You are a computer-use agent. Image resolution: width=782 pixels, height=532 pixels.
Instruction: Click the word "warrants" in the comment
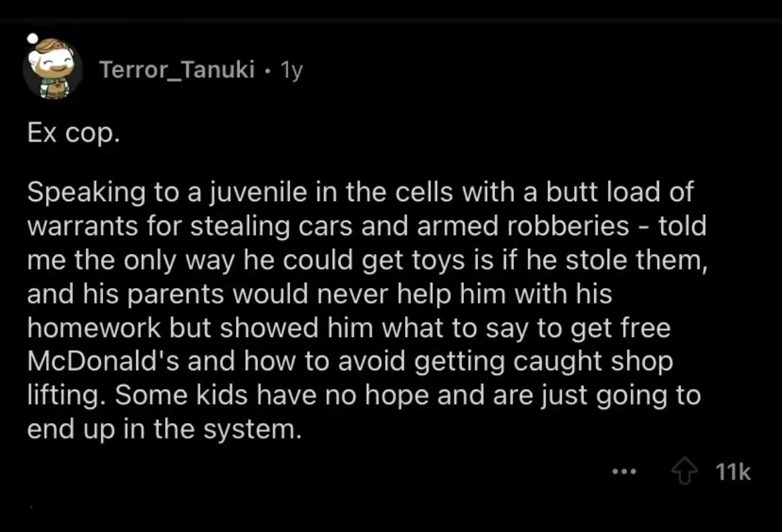(x=82, y=226)
